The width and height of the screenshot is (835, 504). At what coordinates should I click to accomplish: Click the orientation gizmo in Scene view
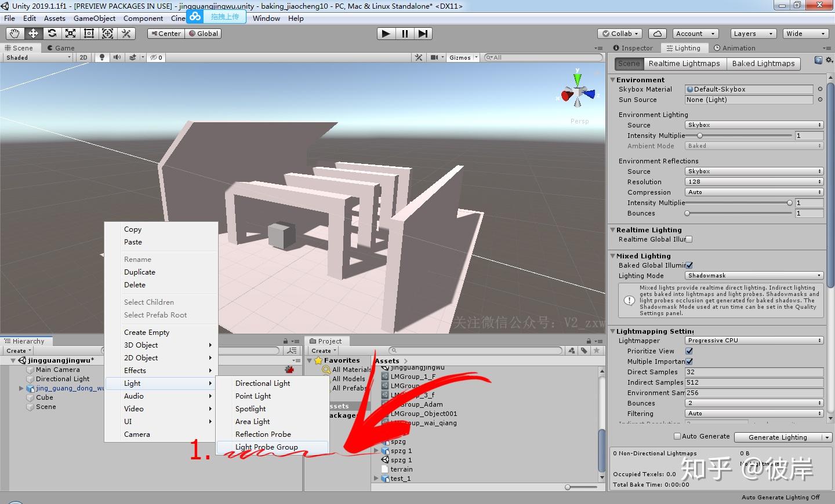coord(578,92)
